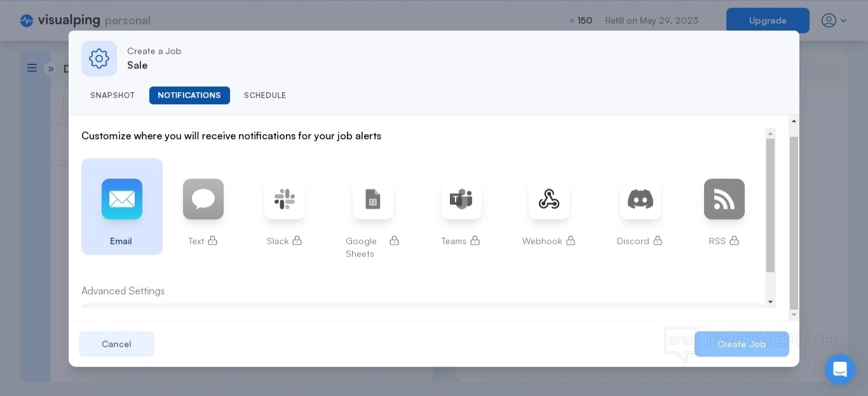Select the Microsoft Teams icon
This screenshot has width=868, height=396.
point(461,199)
